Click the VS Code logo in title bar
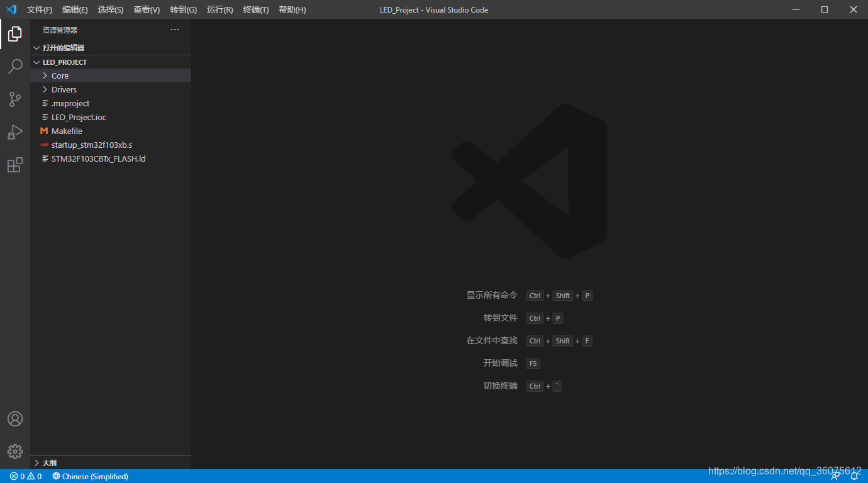Screen dimensions: 868x483 11,9
